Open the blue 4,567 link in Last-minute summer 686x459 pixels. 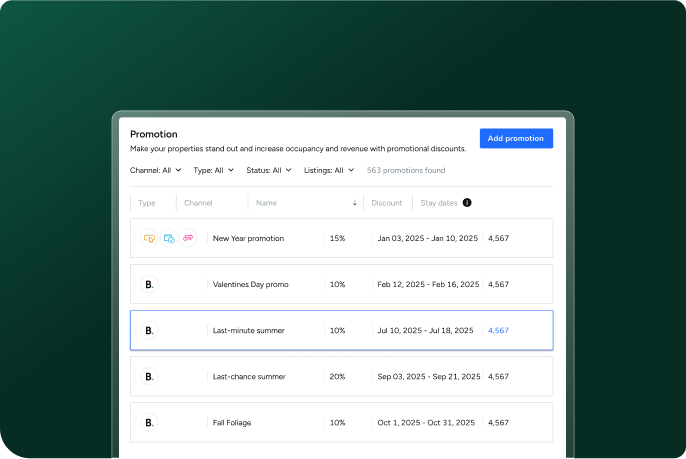[x=498, y=330]
